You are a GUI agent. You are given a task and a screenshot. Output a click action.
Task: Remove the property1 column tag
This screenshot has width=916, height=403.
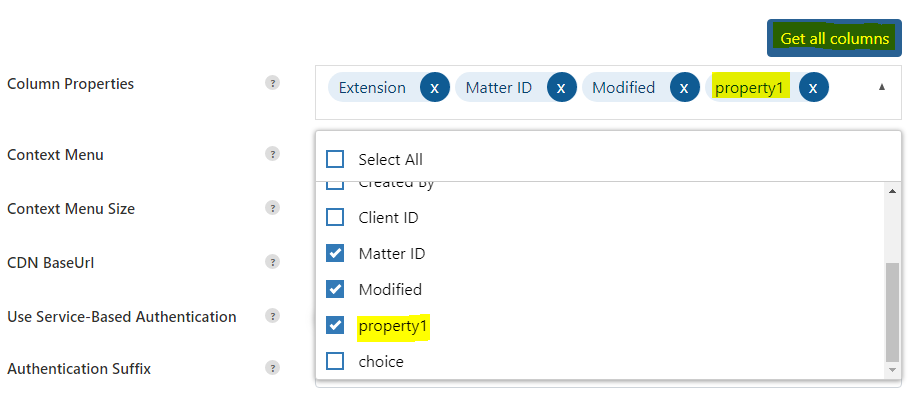tap(813, 88)
